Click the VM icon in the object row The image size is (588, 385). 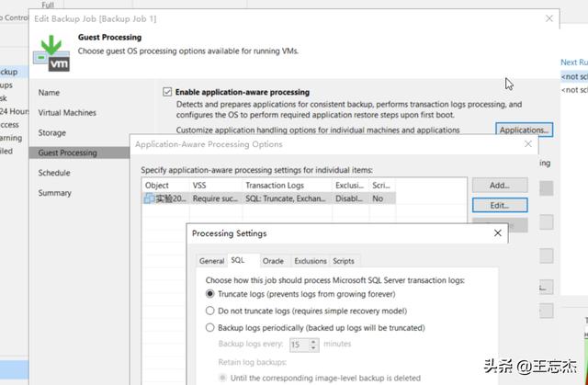[149, 198]
